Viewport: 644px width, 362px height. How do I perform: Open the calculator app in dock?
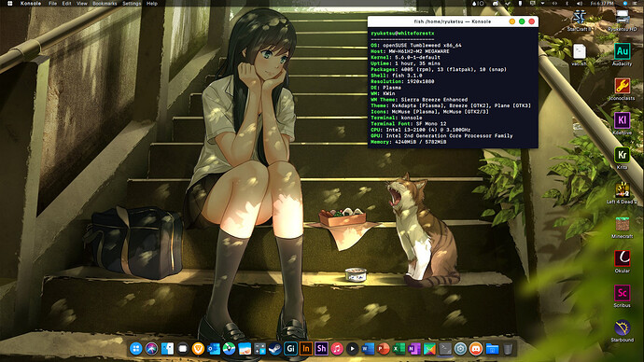pos(260,349)
